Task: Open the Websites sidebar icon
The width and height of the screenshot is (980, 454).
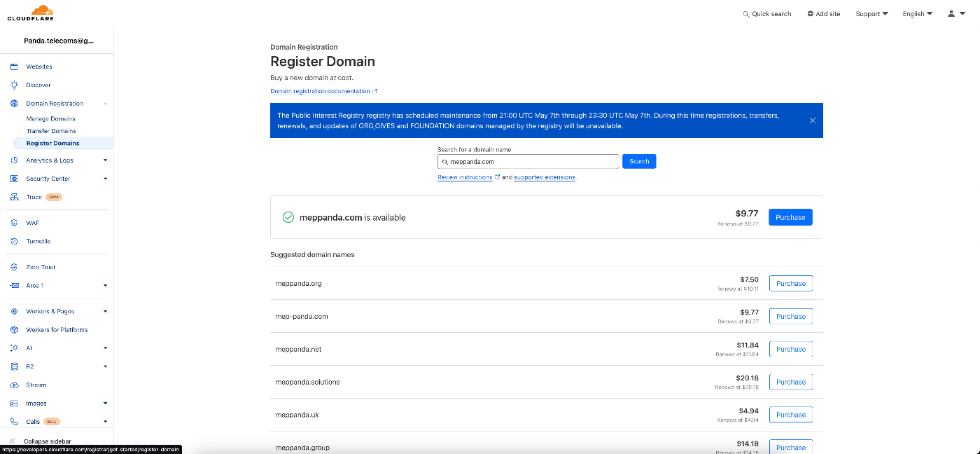Action: [x=14, y=67]
